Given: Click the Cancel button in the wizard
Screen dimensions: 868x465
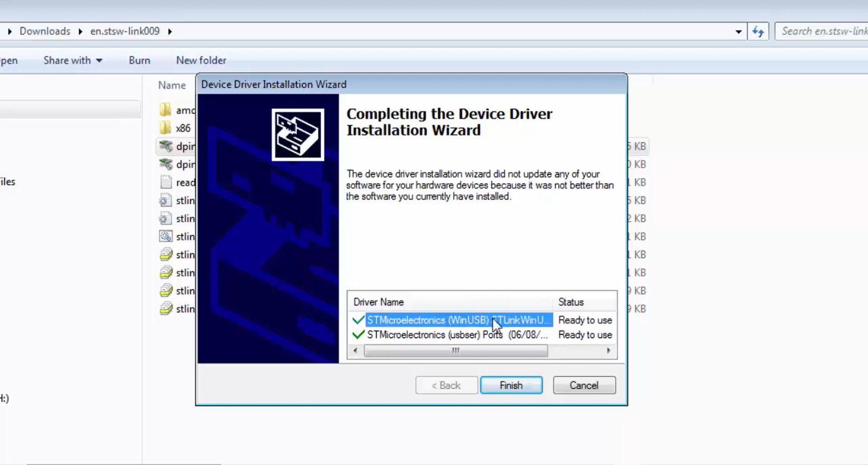Looking at the screenshot, I should click(584, 385).
